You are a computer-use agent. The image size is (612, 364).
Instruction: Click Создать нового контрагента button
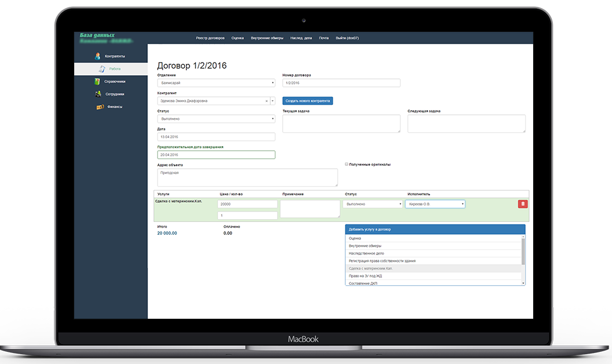(308, 101)
